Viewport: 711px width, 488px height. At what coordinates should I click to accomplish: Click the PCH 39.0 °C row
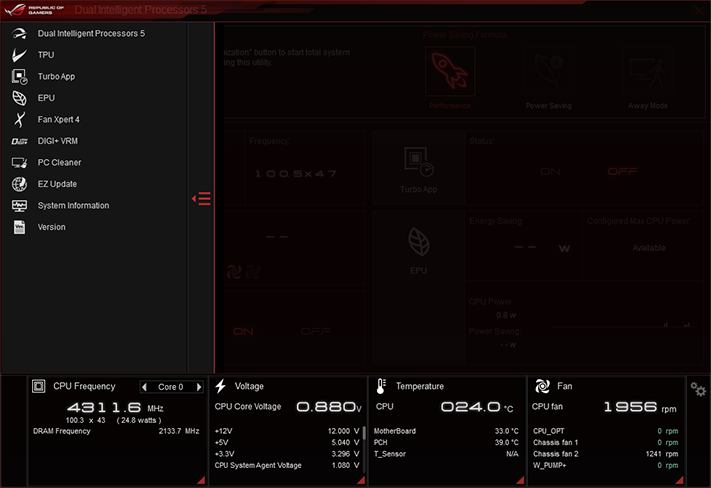(x=446, y=443)
